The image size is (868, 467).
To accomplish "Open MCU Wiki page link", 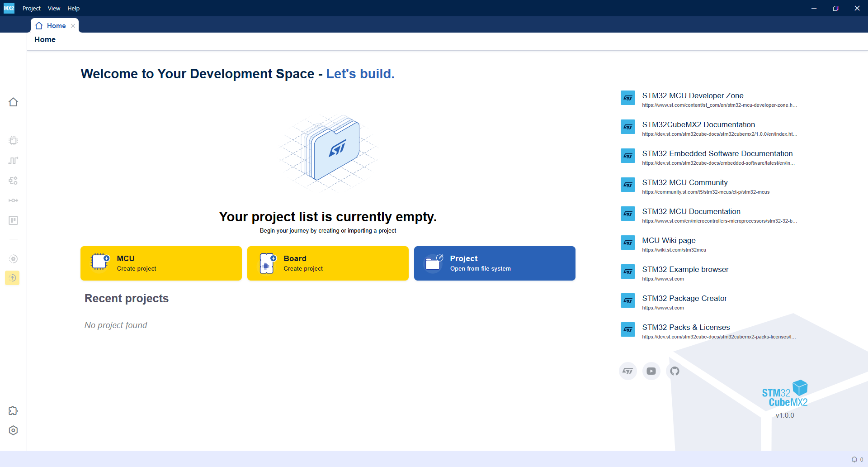I will [x=669, y=240].
